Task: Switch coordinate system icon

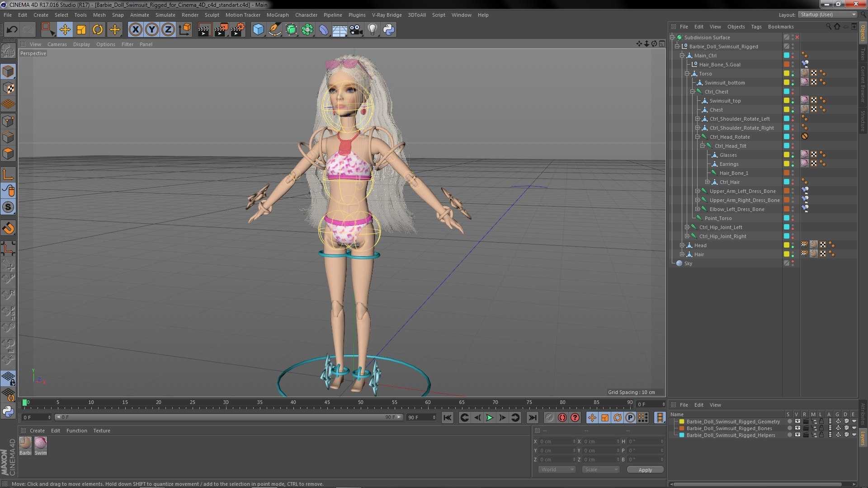Action: 184,30
